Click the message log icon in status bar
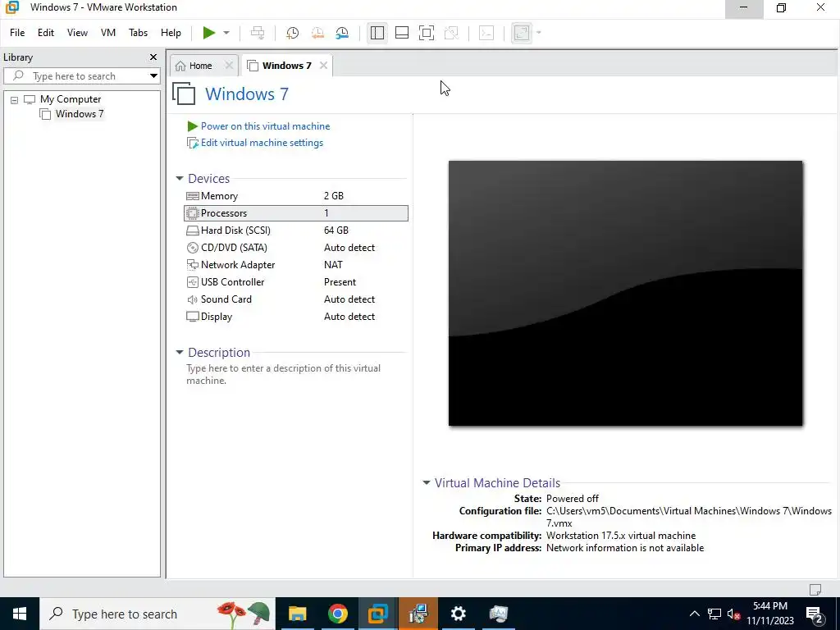The height and width of the screenshot is (630, 840). click(815, 589)
